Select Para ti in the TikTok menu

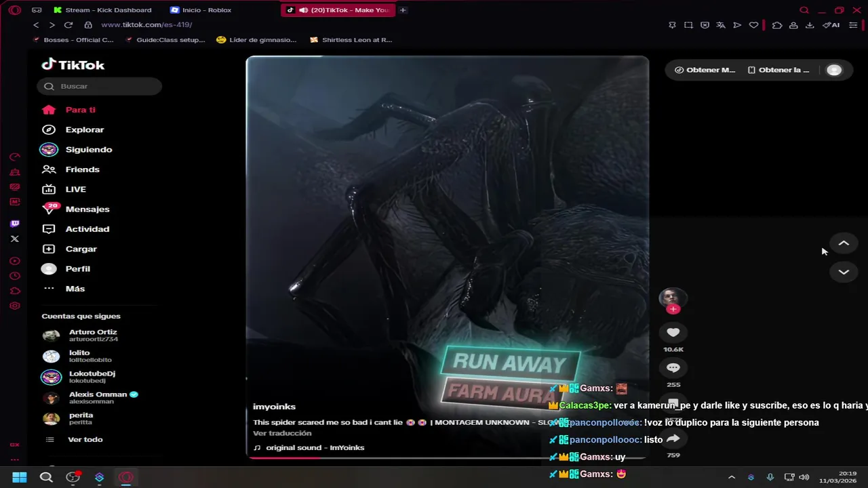(69, 110)
